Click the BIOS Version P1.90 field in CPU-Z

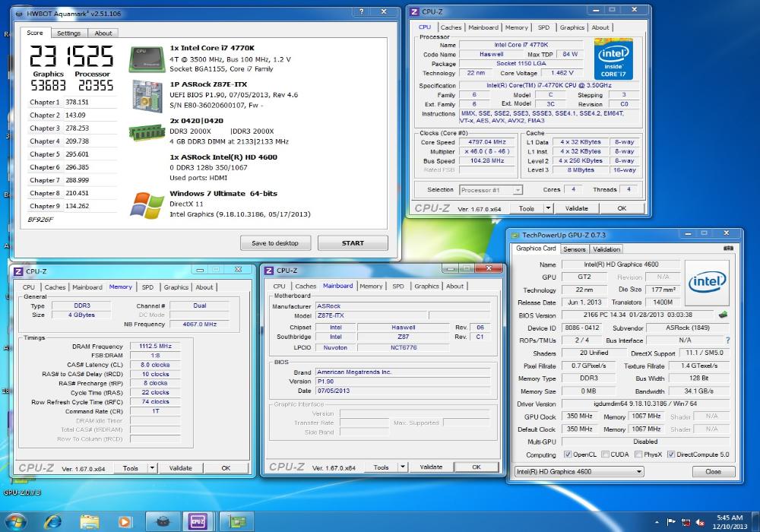(x=402, y=382)
